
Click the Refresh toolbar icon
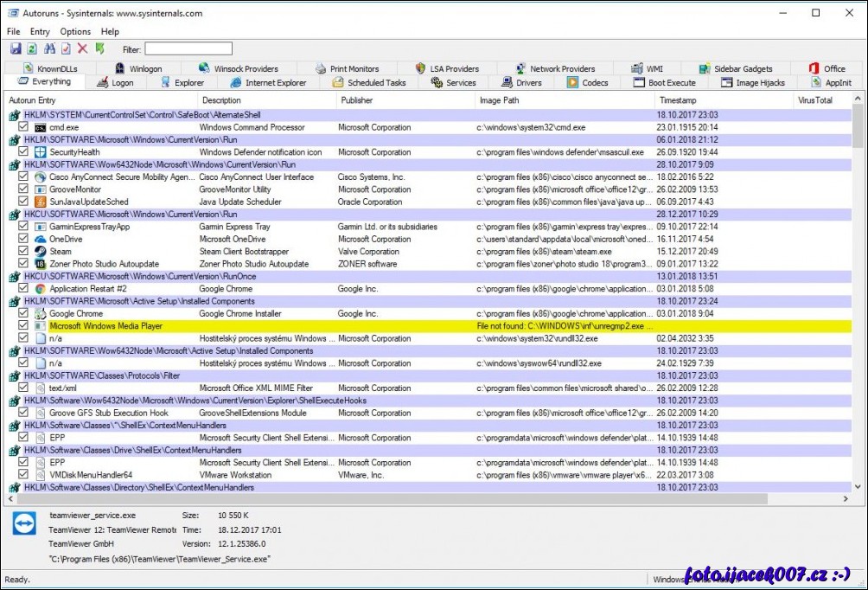[32, 49]
